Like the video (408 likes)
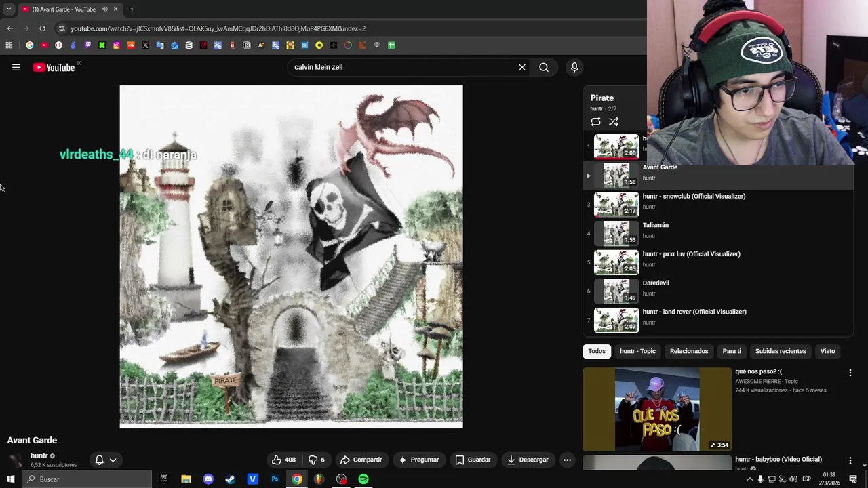868x488 pixels. tap(283, 460)
